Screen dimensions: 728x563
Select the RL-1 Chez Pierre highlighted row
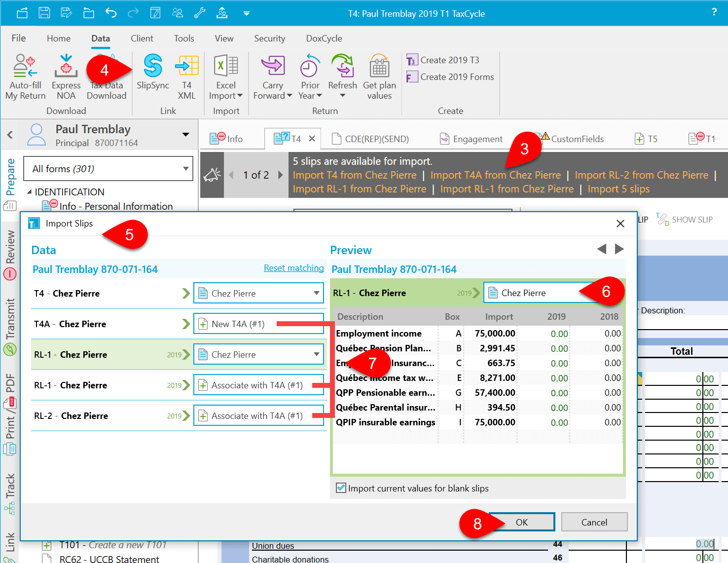click(x=178, y=354)
